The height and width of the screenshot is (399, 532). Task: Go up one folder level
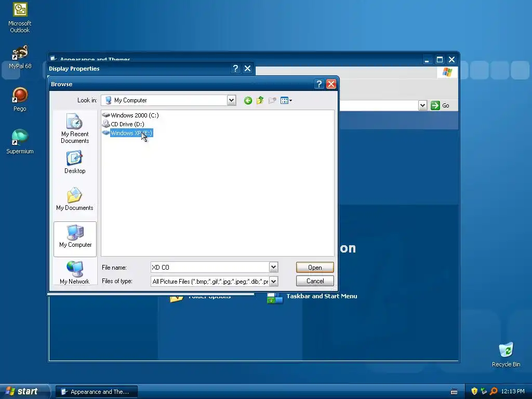pyautogui.click(x=260, y=100)
